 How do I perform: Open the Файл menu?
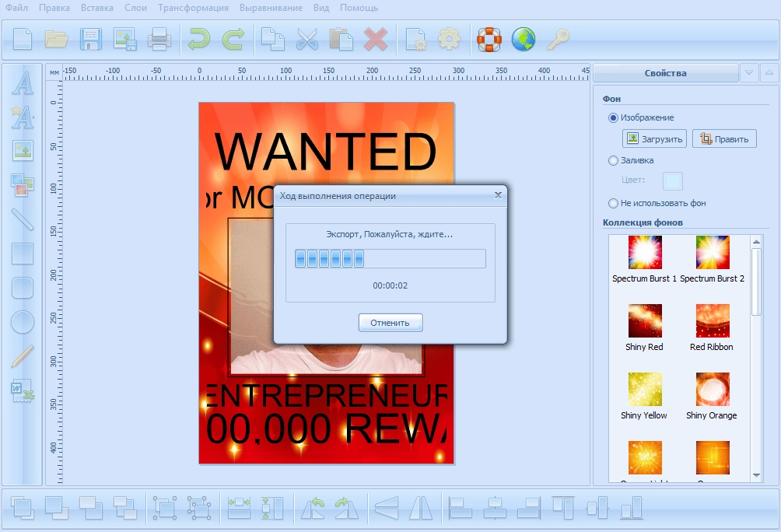pyautogui.click(x=16, y=8)
